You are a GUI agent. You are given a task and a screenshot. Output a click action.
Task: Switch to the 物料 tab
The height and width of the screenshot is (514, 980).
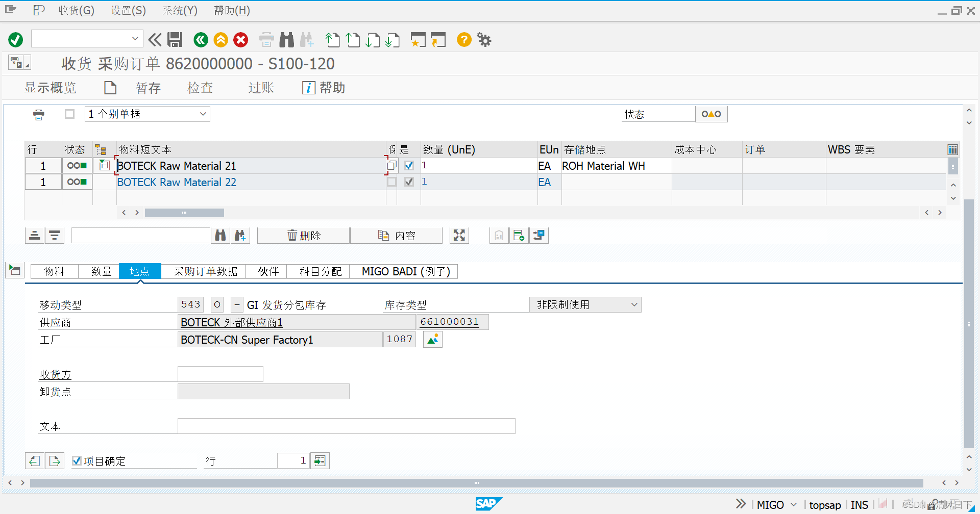click(x=55, y=271)
